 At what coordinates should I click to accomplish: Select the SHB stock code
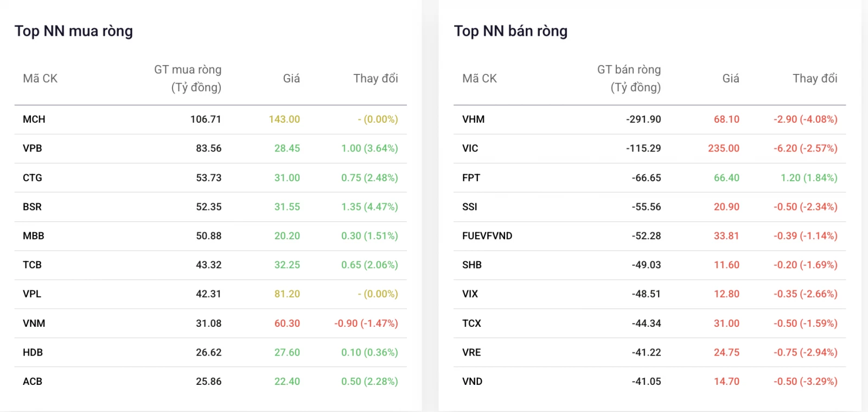472,265
